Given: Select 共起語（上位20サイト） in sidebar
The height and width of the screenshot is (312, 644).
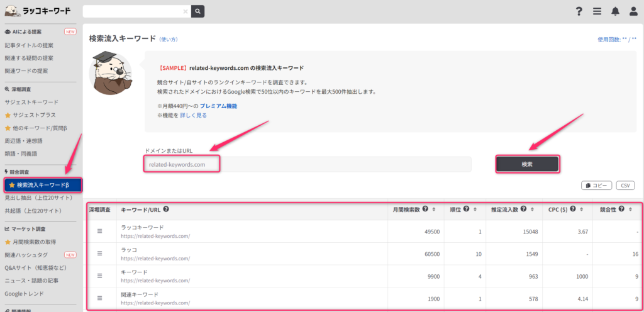Looking at the screenshot, I should [33, 211].
